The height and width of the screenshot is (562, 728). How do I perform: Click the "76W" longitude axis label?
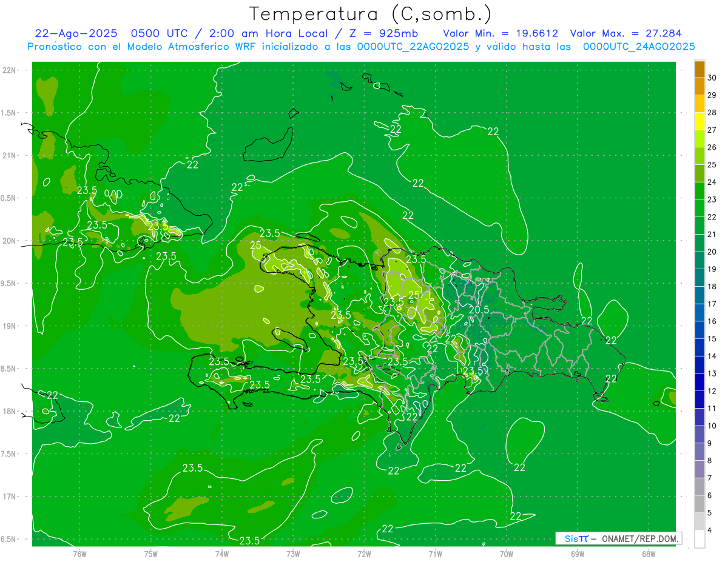[x=79, y=554]
